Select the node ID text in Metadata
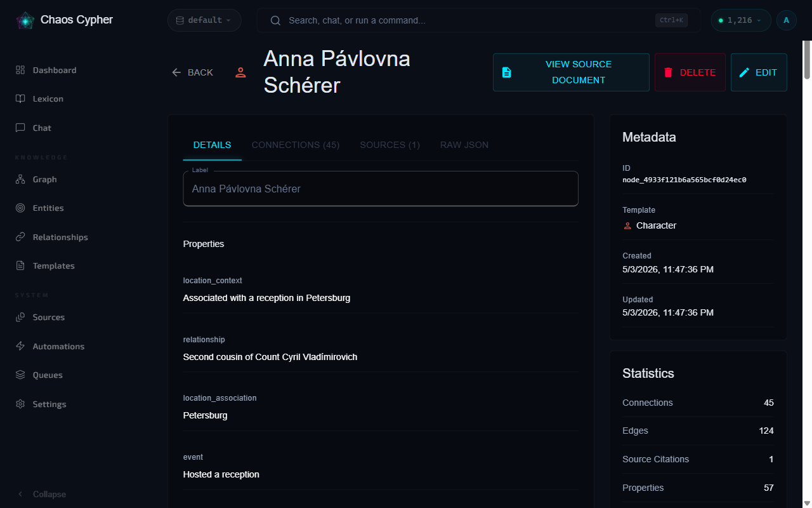Viewport: 812px width, 508px height. (684, 180)
